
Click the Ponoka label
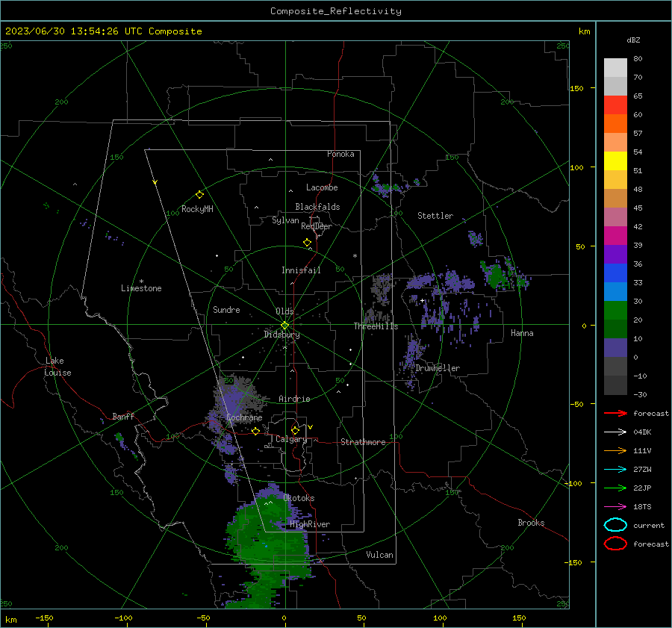pyautogui.click(x=340, y=154)
